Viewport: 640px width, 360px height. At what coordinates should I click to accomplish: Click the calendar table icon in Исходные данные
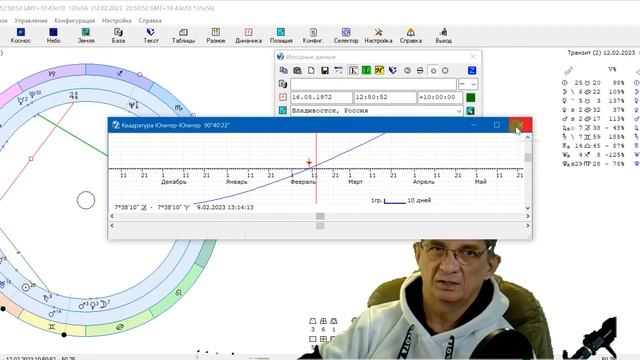[338, 71]
